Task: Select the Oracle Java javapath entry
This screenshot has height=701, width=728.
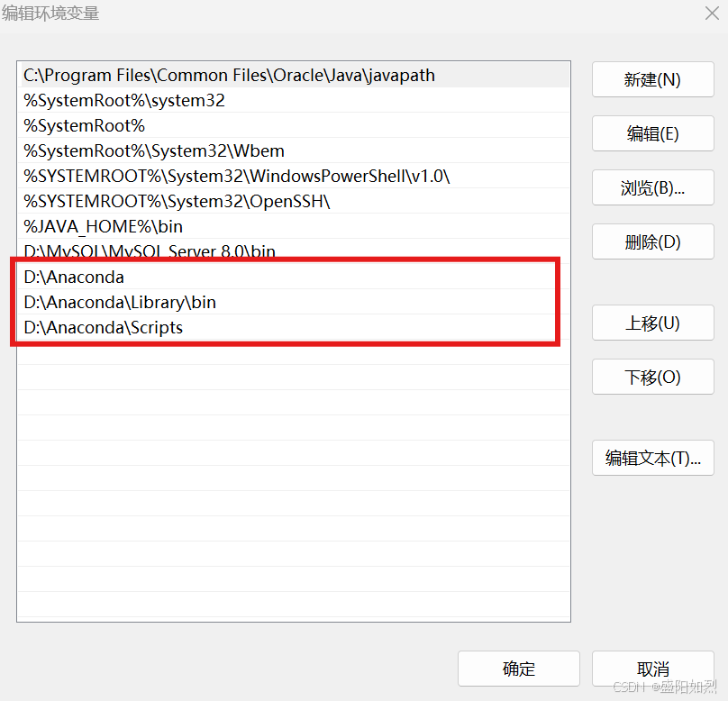Action: (x=294, y=75)
